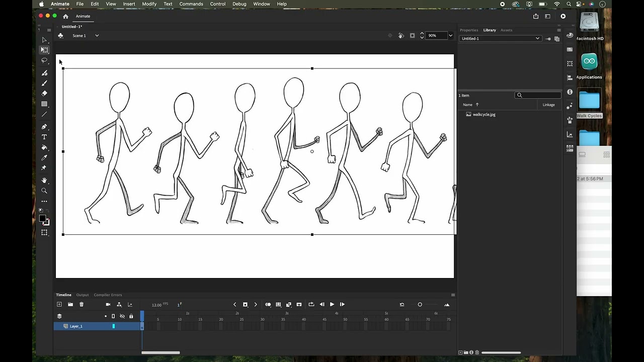Toggle lock for all layers
The width and height of the screenshot is (644, 362).
[131, 316]
